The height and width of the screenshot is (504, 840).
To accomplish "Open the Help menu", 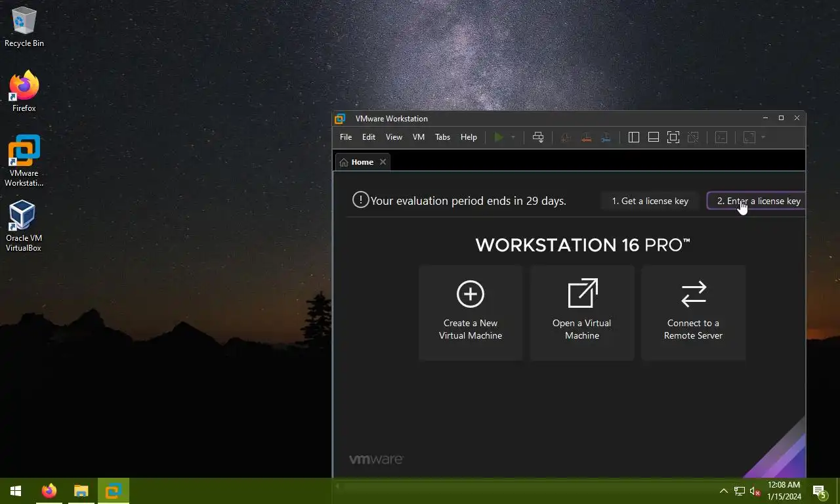I will pos(469,137).
